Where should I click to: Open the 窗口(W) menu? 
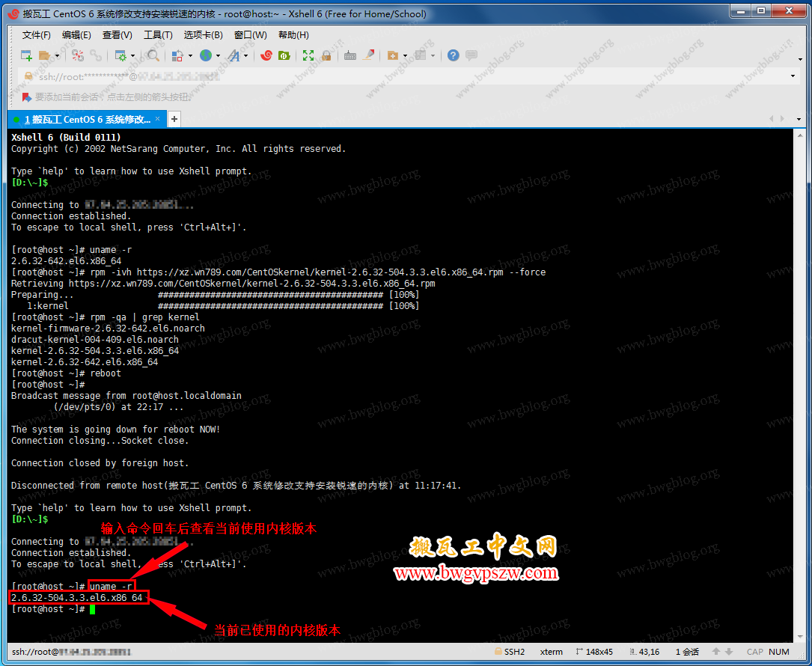[x=251, y=35]
